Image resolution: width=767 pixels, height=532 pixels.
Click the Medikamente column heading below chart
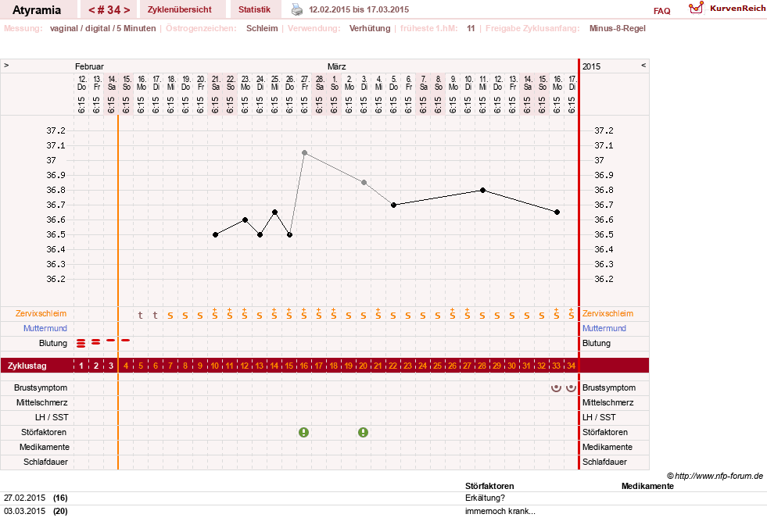(x=647, y=486)
